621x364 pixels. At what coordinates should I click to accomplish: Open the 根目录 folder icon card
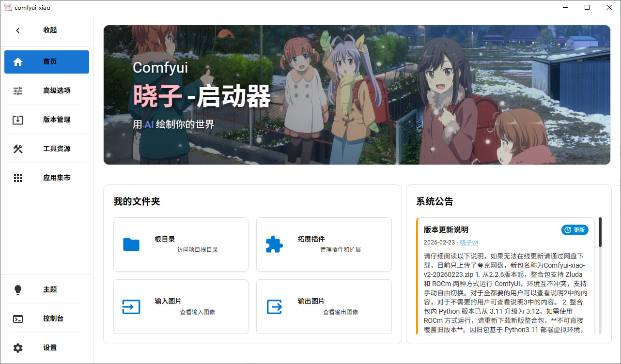point(181,244)
